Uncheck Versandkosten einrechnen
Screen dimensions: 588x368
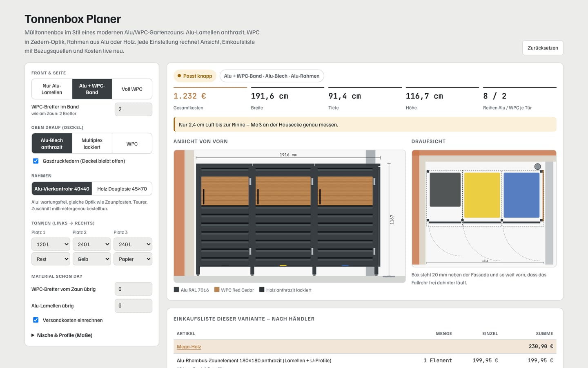point(36,320)
